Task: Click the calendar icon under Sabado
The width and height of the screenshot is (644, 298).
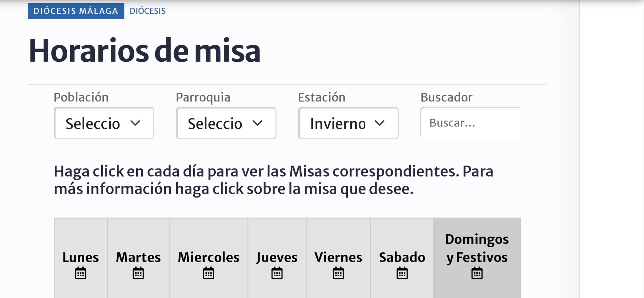Action: pyautogui.click(x=402, y=273)
